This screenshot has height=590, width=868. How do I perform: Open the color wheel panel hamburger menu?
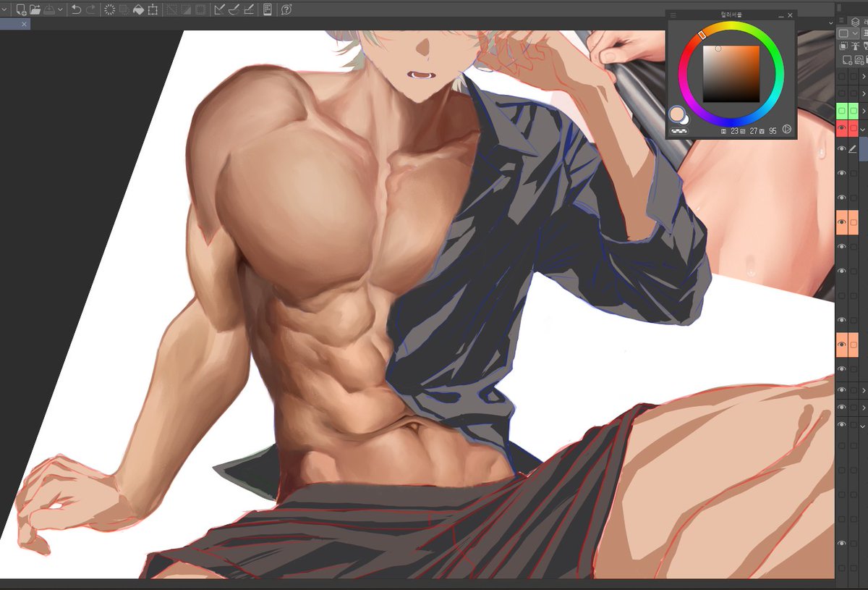point(673,14)
